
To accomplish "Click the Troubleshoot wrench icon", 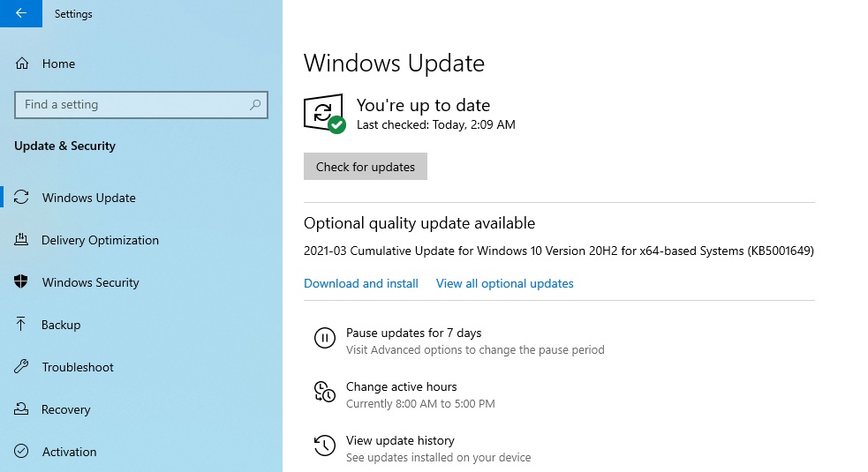I will click(21, 366).
